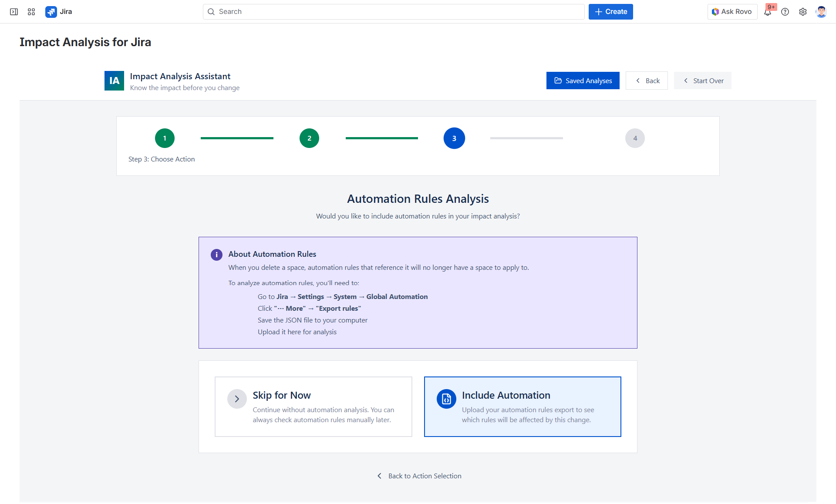Toggle the sidebar panel icon
The height and width of the screenshot is (504, 836).
[x=14, y=12]
